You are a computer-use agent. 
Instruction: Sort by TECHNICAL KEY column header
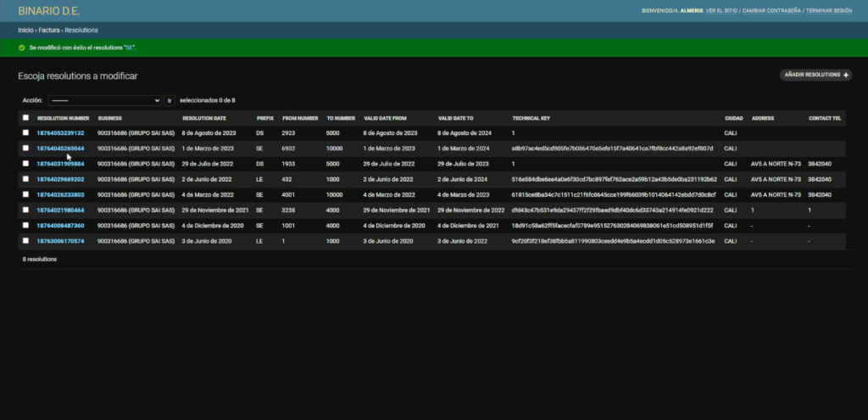[x=531, y=119]
